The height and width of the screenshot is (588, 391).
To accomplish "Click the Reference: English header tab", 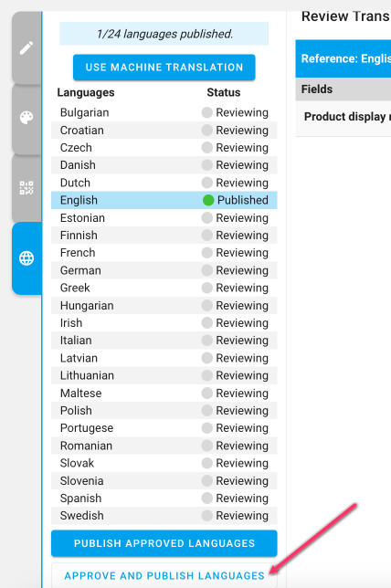I will [x=343, y=58].
